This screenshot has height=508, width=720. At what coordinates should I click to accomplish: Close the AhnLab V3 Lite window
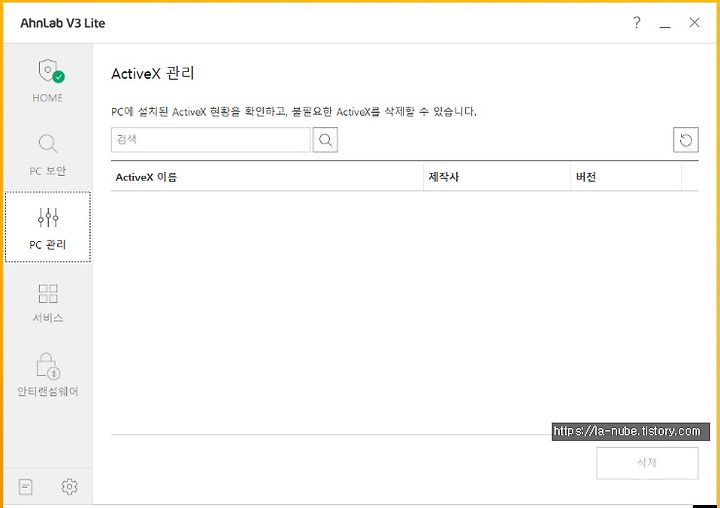pos(694,23)
